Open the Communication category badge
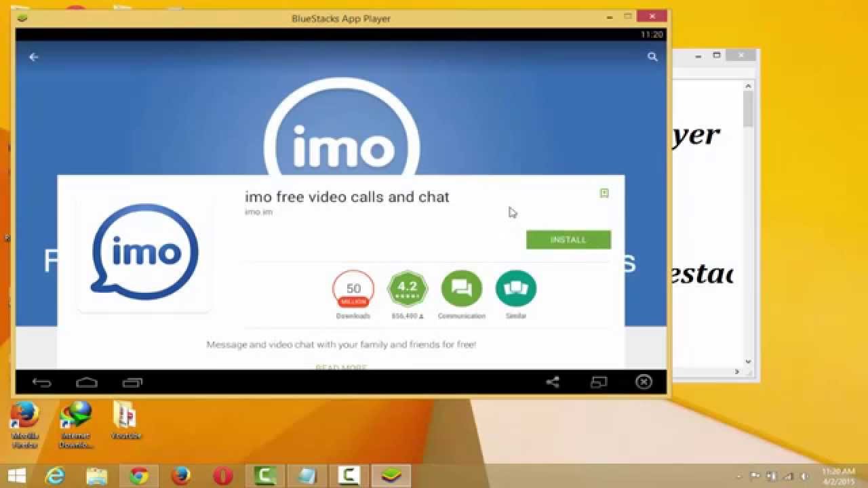 click(x=462, y=289)
